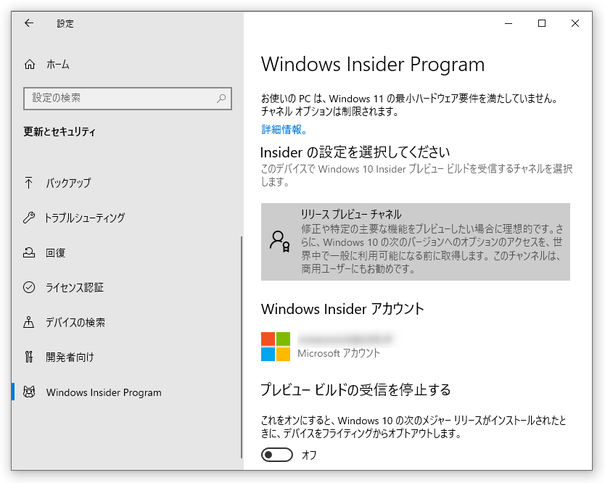The height and width of the screenshot is (483, 605).
Task: Click the home icon beside ホーム
Action: click(30, 64)
